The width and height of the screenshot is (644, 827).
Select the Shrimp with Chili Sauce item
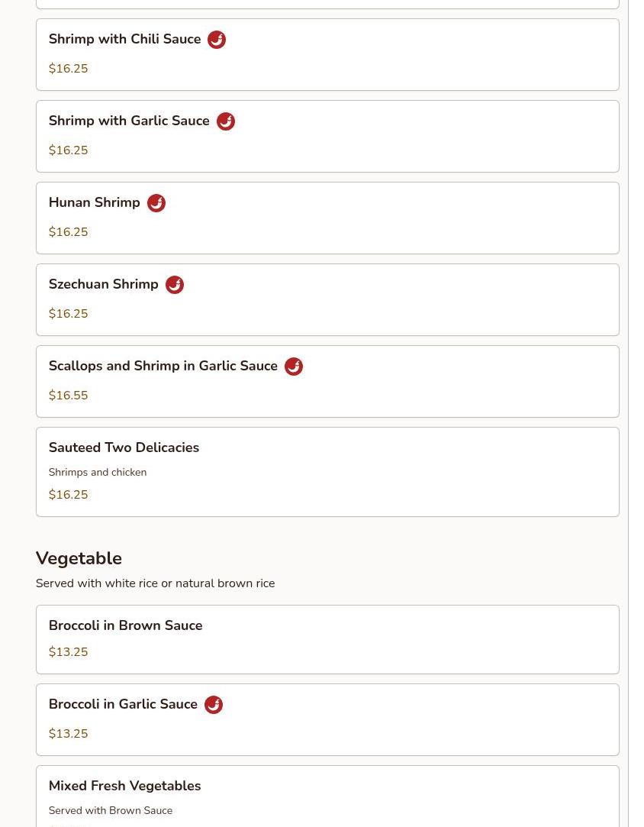[327, 55]
